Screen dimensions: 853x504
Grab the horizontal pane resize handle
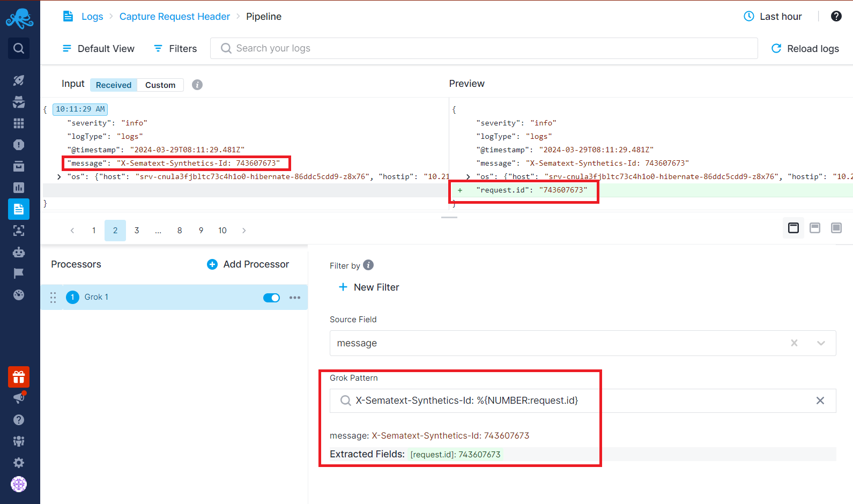click(x=449, y=217)
